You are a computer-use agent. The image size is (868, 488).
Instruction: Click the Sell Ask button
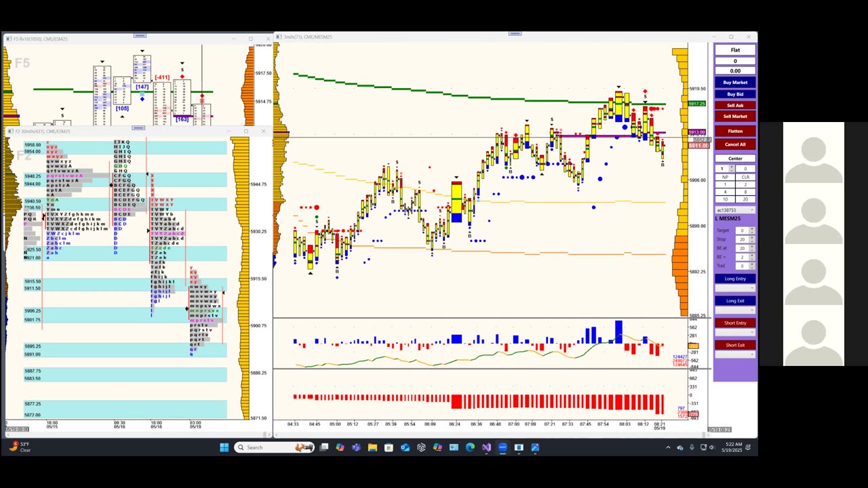735,105
